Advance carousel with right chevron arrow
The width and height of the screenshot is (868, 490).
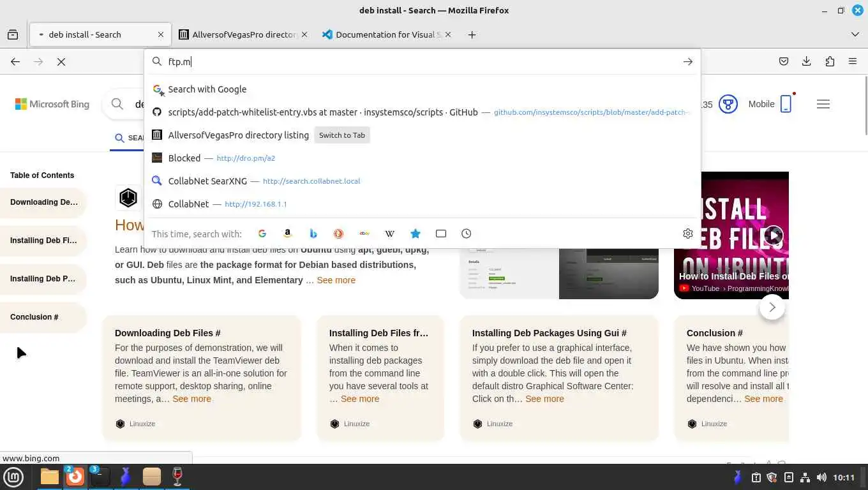pos(772,308)
